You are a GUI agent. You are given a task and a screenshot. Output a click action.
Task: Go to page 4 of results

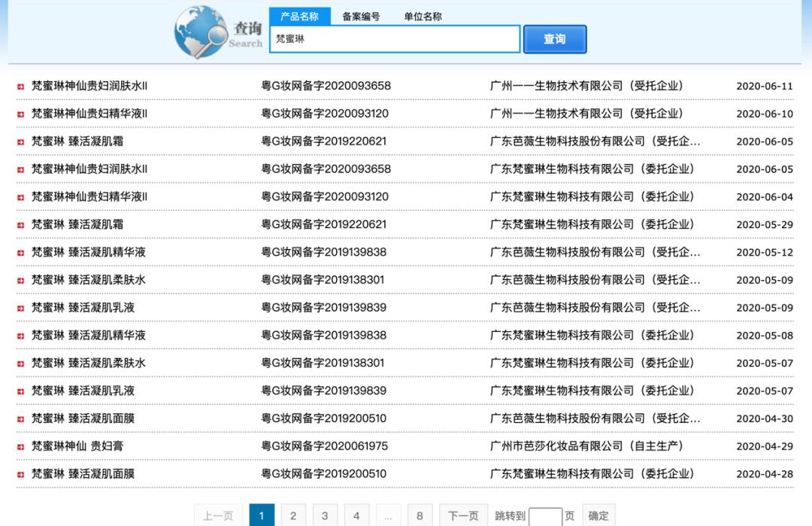click(x=356, y=515)
